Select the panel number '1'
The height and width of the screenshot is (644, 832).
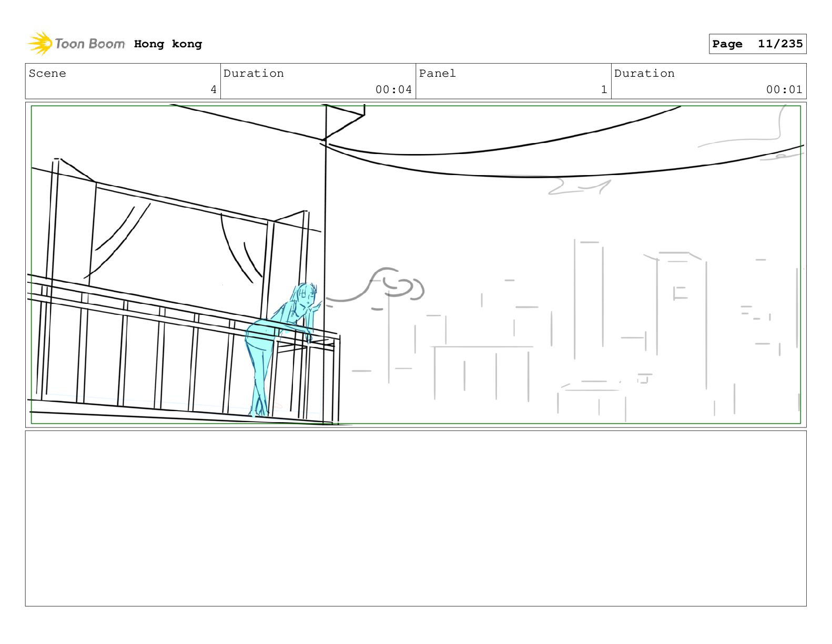click(x=604, y=90)
